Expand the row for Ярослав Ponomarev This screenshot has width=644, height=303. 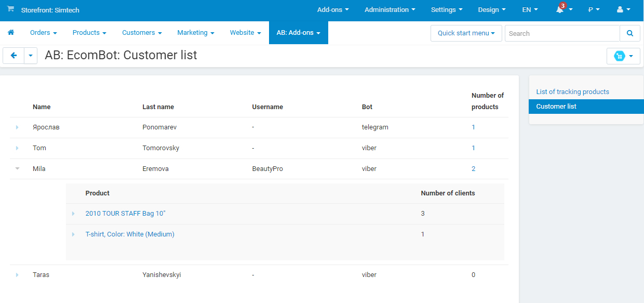click(x=17, y=127)
